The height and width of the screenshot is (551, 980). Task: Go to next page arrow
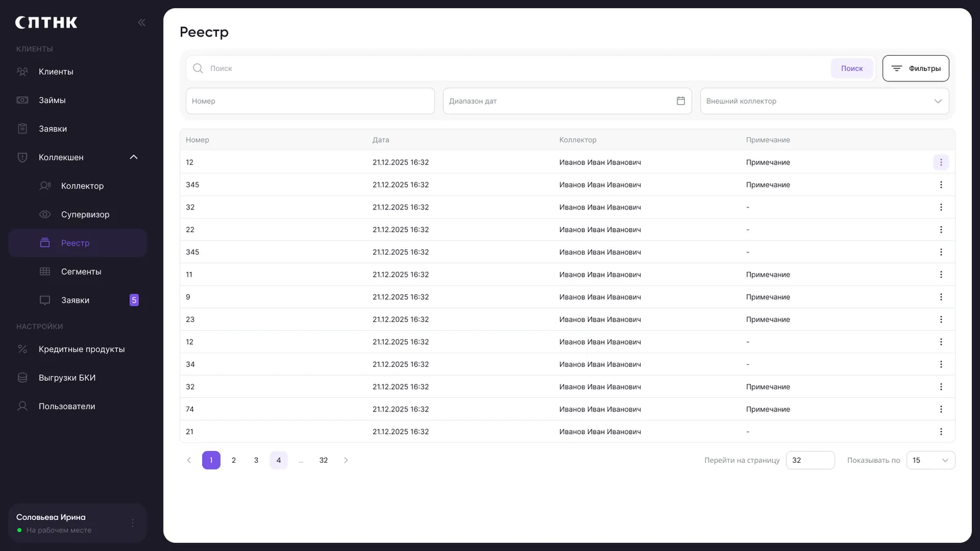pyautogui.click(x=345, y=460)
